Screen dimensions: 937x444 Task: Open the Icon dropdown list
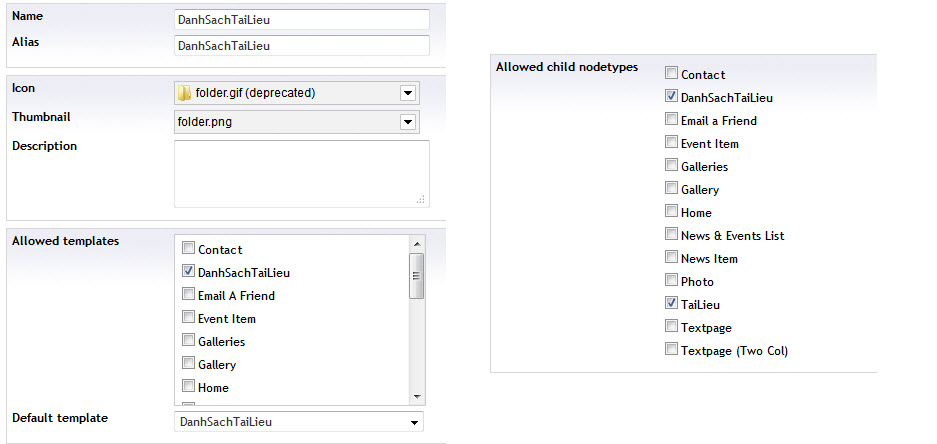[407, 93]
